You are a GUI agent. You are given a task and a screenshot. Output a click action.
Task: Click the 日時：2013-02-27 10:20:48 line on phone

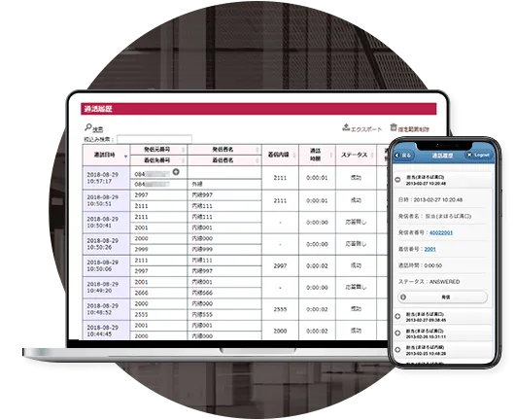[430, 200]
